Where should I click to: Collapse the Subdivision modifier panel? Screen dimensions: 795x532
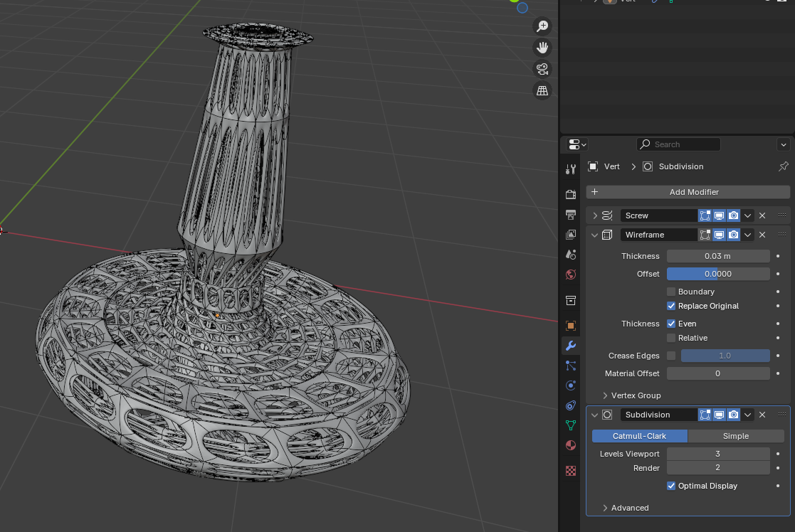tap(595, 415)
